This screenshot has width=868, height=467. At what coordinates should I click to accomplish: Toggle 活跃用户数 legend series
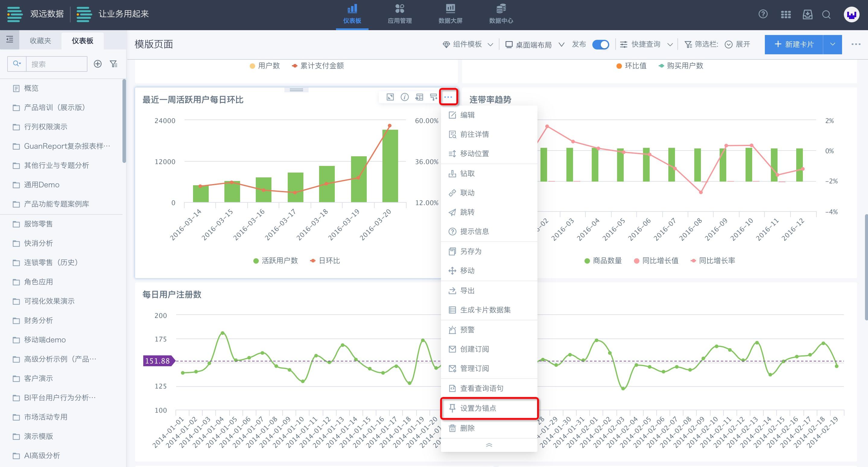point(275,261)
